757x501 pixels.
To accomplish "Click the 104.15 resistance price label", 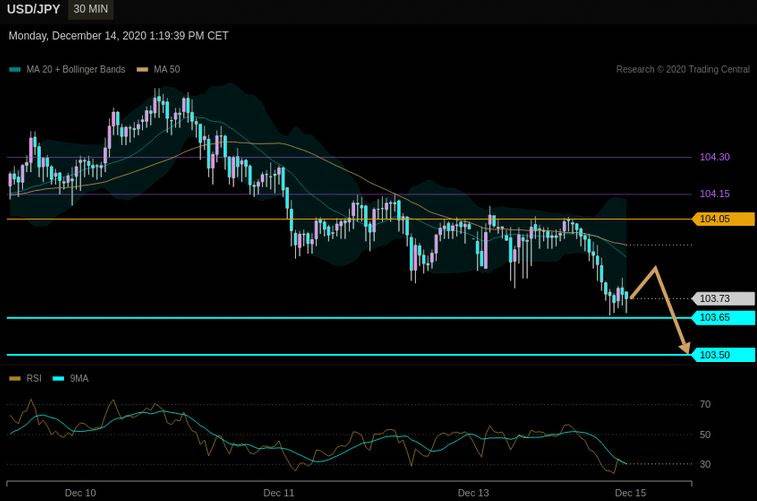I will [715, 194].
